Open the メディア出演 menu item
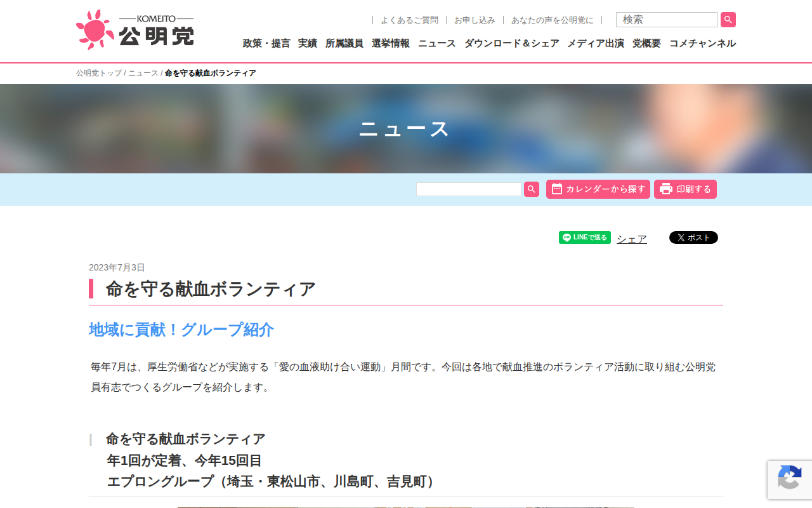 [x=596, y=43]
